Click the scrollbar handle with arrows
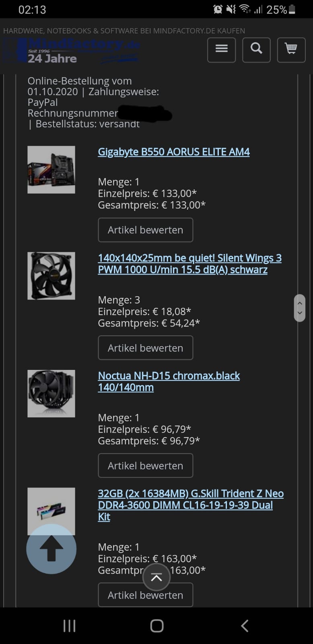313x644 pixels. [300, 308]
